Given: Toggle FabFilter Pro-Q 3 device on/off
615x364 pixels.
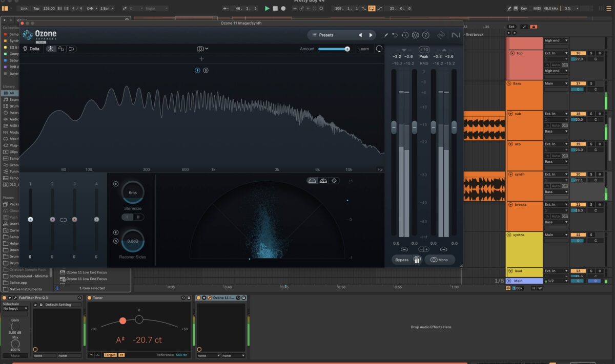Looking at the screenshot, I should pyautogui.click(x=4, y=298).
